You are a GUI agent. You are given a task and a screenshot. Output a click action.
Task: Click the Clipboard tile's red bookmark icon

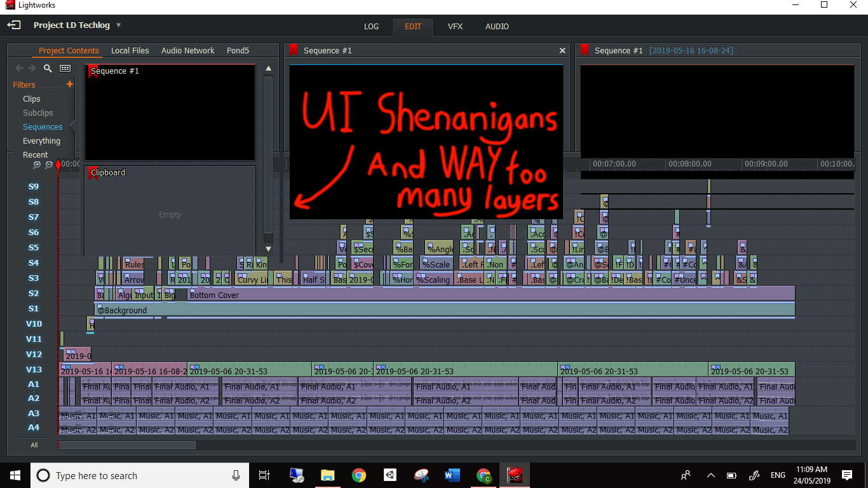[x=93, y=172]
